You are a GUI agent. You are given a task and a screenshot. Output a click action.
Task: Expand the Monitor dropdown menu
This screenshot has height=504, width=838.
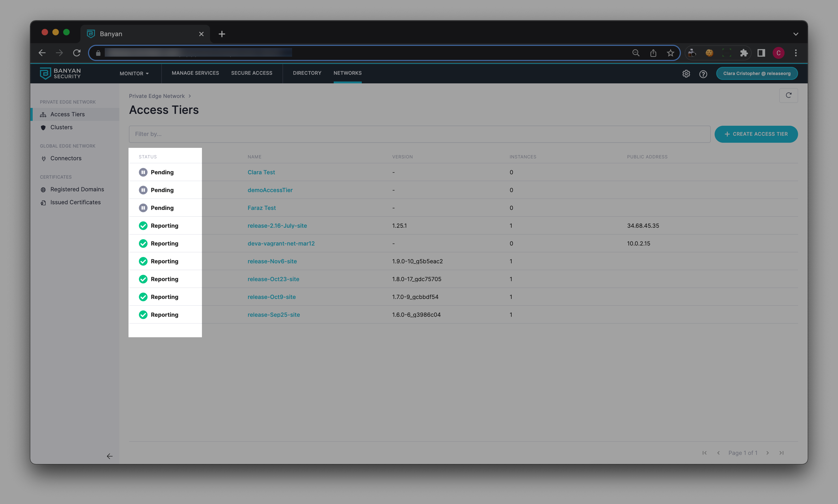click(x=134, y=73)
